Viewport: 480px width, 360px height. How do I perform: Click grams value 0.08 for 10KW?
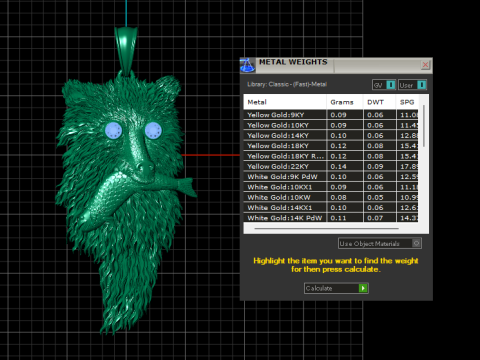pyautogui.click(x=338, y=197)
